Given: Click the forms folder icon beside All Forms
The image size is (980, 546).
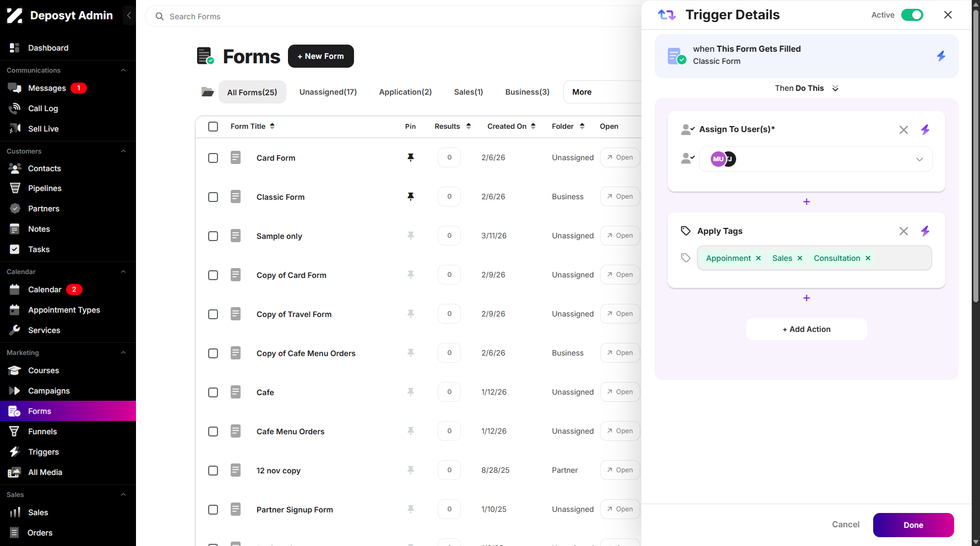Looking at the screenshot, I should [x=208, y=92].
